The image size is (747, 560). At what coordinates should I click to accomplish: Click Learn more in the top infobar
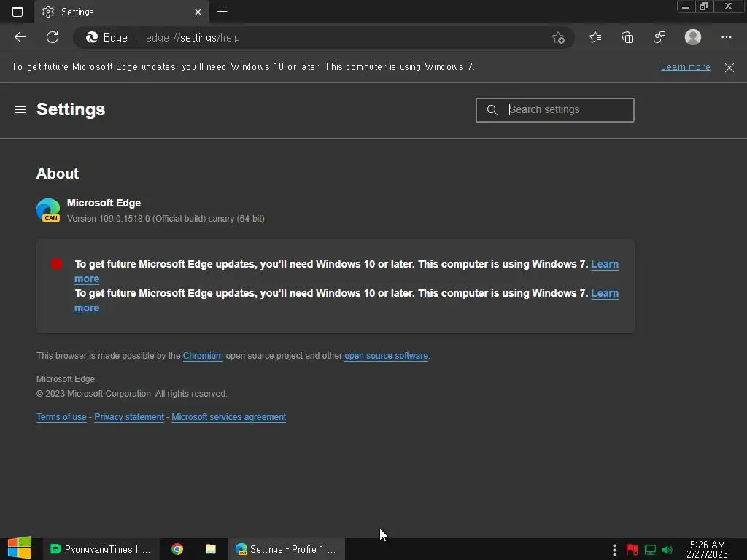685,66
